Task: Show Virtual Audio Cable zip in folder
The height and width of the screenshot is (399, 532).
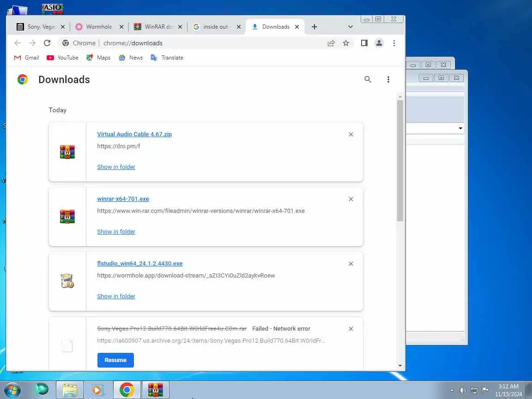Action: point(116,167)
